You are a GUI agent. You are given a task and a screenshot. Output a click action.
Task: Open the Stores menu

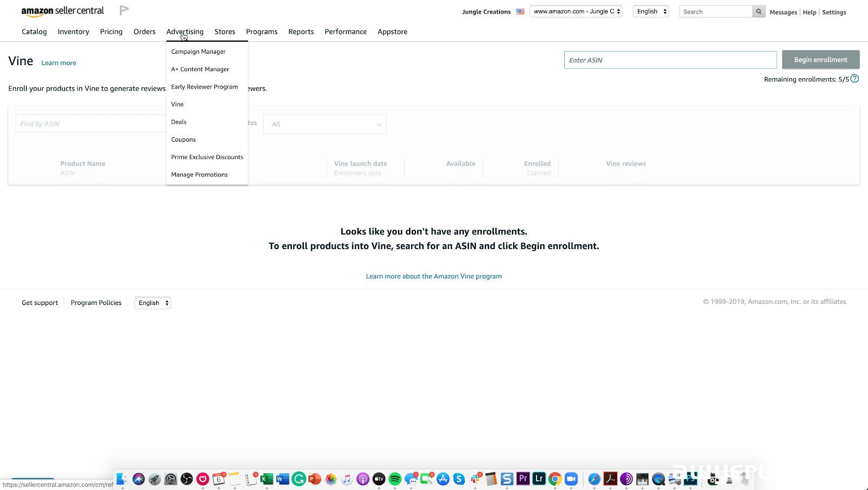click(225, 31)
